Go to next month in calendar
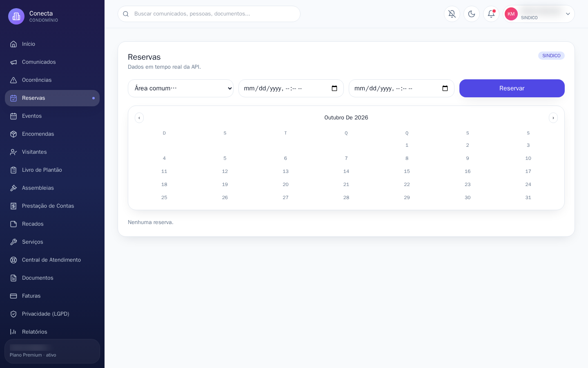The image size is (588, 368). point(553,118)
